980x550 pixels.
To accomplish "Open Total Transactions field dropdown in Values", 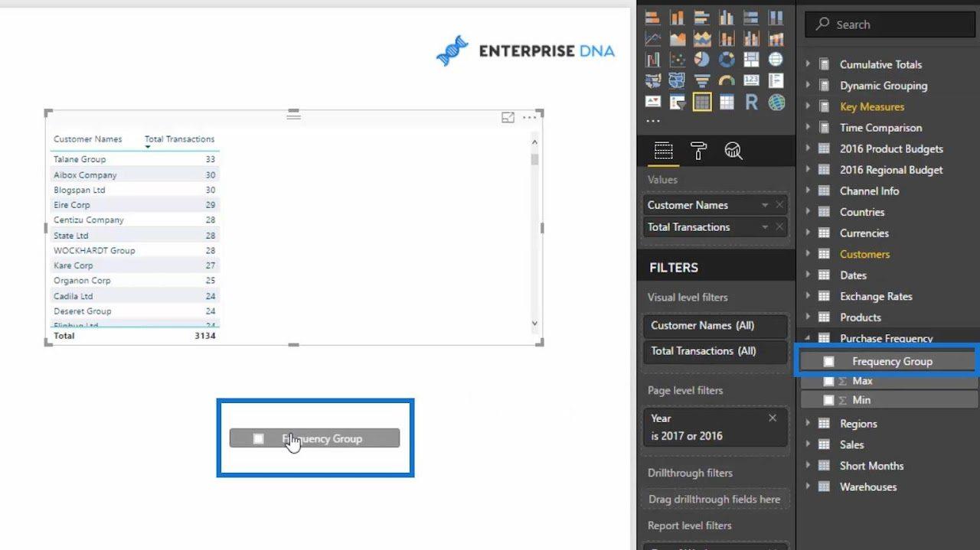I will pyautogui.click(x=765, y=227).
